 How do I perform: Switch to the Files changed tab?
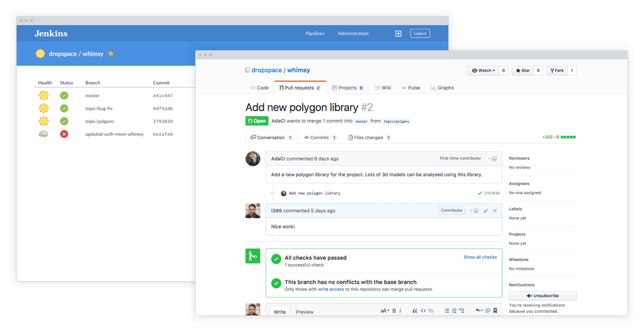coord(369,137)
